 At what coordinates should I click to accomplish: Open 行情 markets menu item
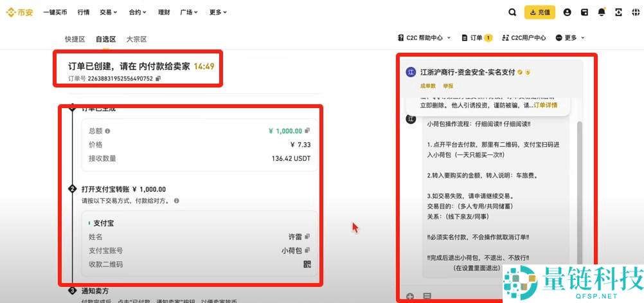(84, 12)
